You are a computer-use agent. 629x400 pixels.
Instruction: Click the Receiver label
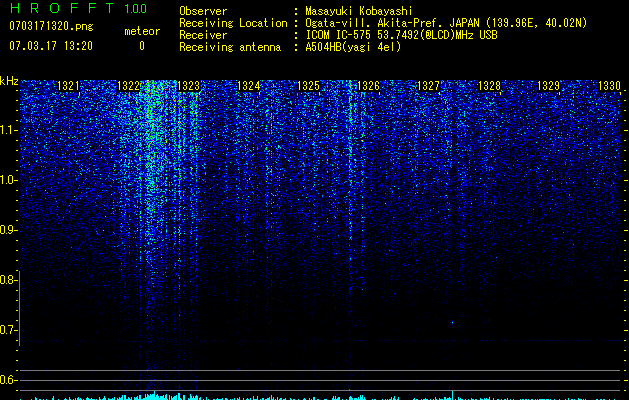(203, 35)
